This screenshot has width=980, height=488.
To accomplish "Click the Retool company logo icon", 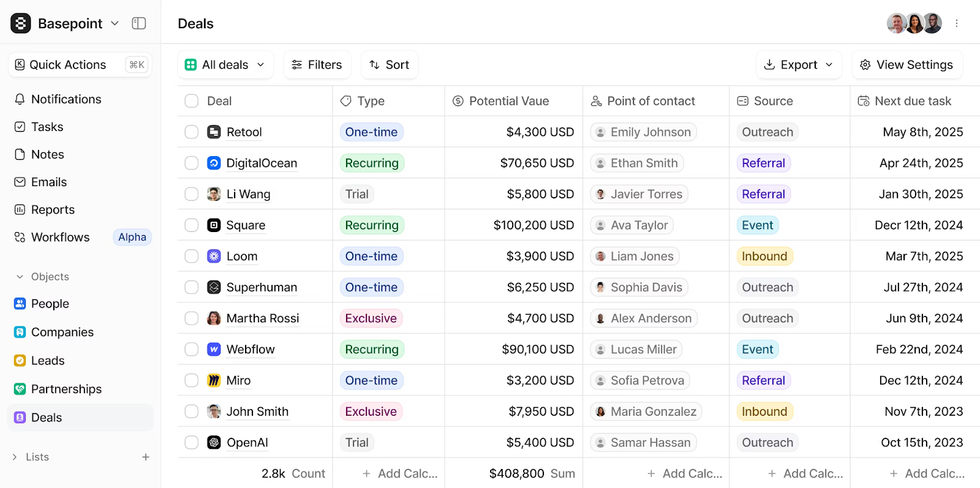I will point(214,132).
